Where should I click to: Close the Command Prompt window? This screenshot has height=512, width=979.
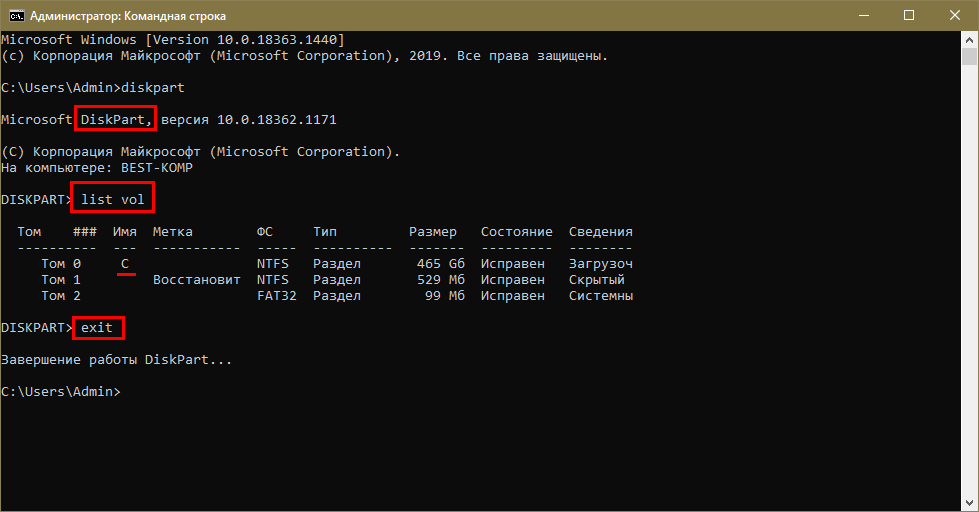pos(954,15)
